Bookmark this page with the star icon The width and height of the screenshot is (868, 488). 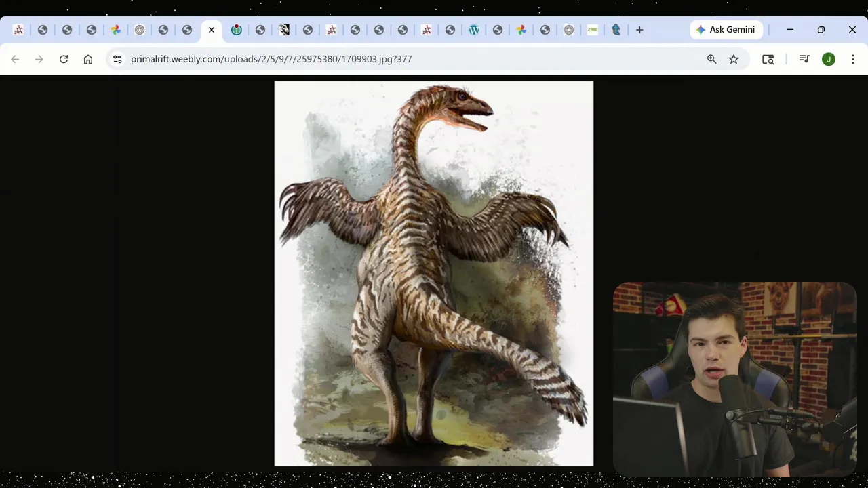tap(734, 59)
